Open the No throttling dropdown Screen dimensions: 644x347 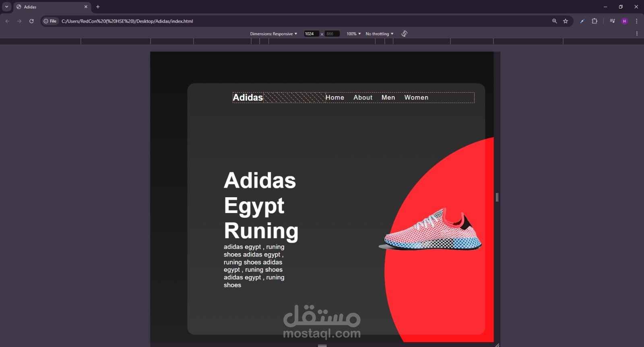point(379,34)
